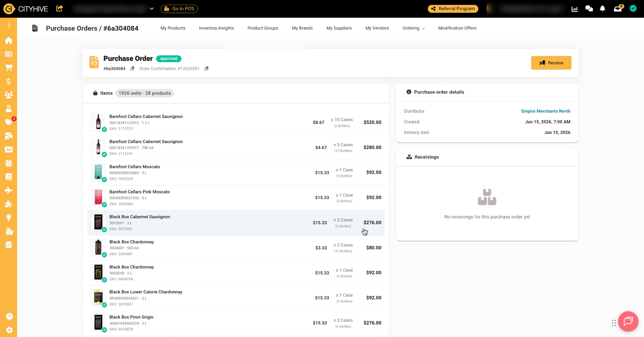
Task: Click the Delivery date value Jun 15, 2026
Action: point(557,132)
